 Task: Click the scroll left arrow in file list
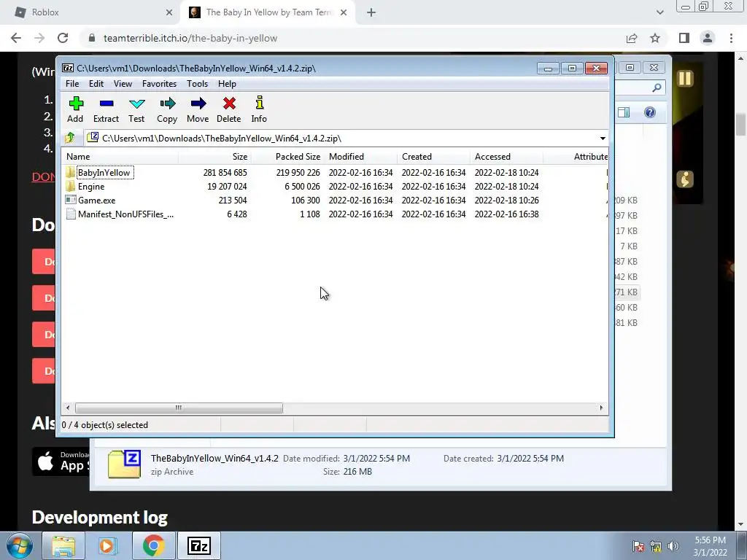coord(68,408)
